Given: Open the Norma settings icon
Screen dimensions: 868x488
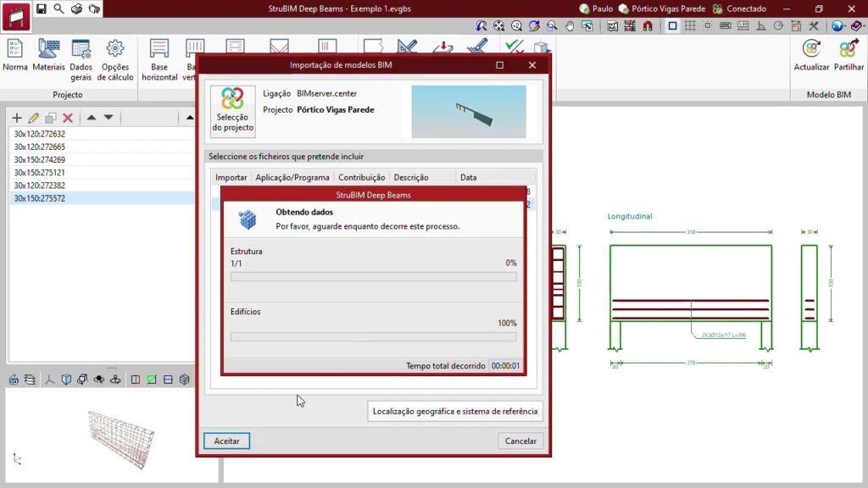Looking at the screenshot, I should pyautogui.click(x=15, y=56).
